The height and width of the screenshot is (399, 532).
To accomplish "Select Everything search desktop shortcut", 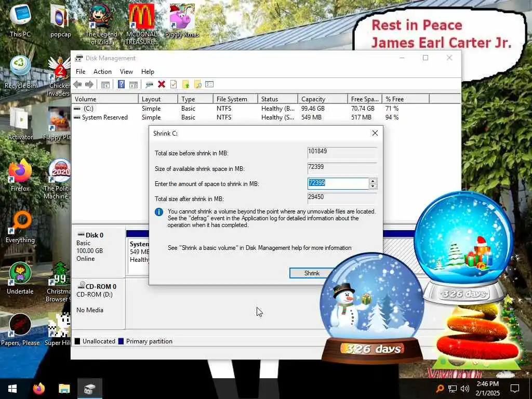I will point(20,227).
